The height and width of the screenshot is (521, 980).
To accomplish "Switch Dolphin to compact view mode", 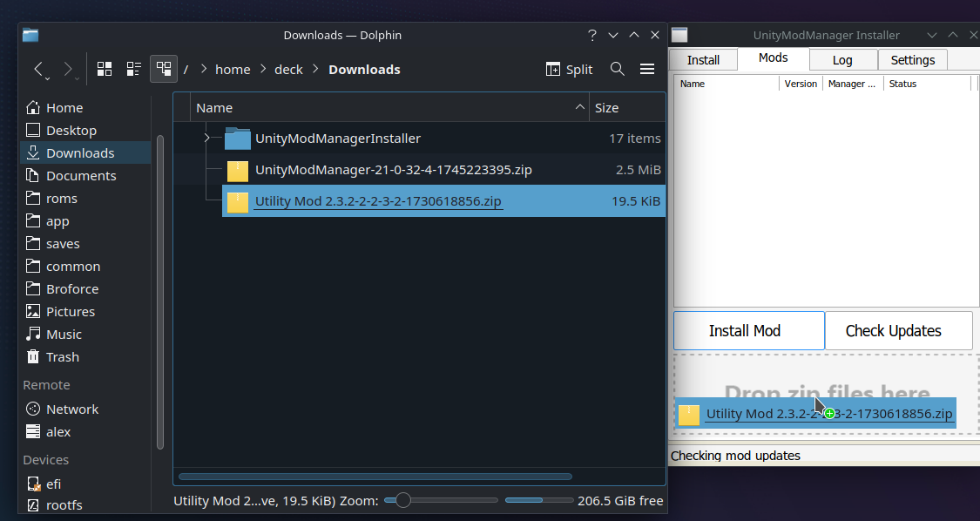I will [134, 69].
